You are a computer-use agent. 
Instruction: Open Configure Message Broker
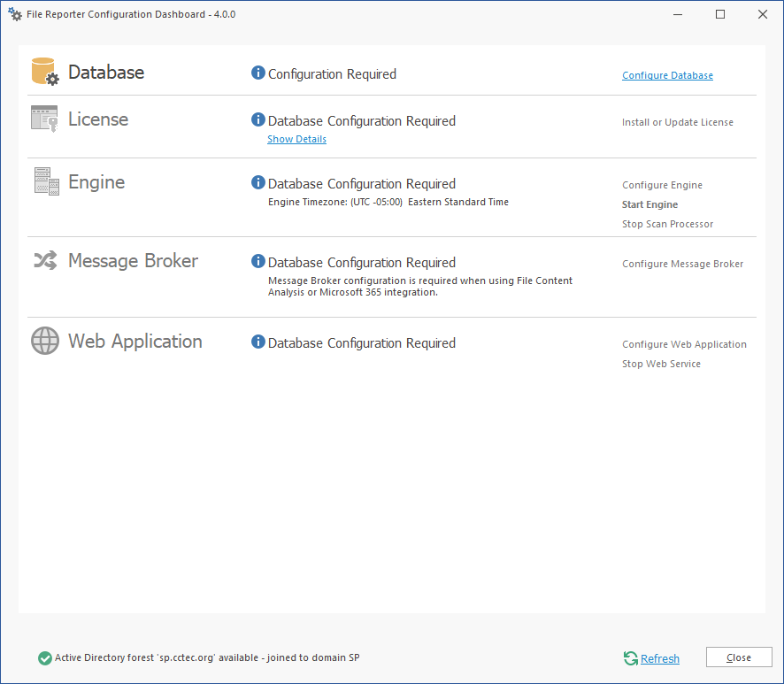[682, 264]
